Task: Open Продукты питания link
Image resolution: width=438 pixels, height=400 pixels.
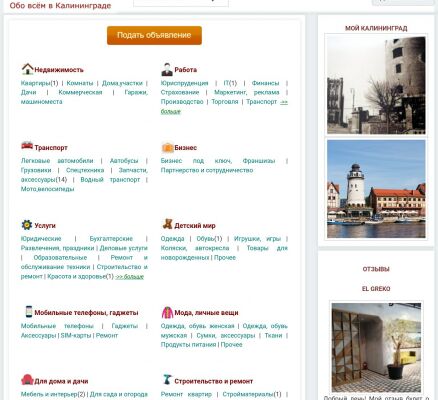Action: 188,345
